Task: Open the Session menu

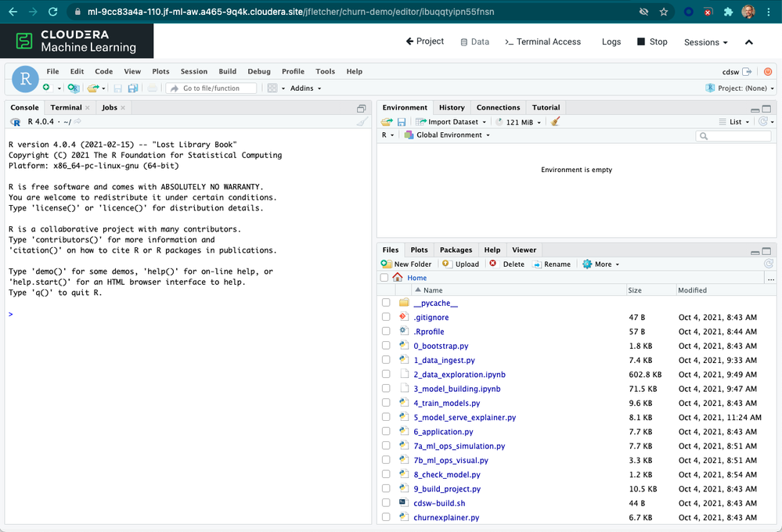Action: [193, 71]
